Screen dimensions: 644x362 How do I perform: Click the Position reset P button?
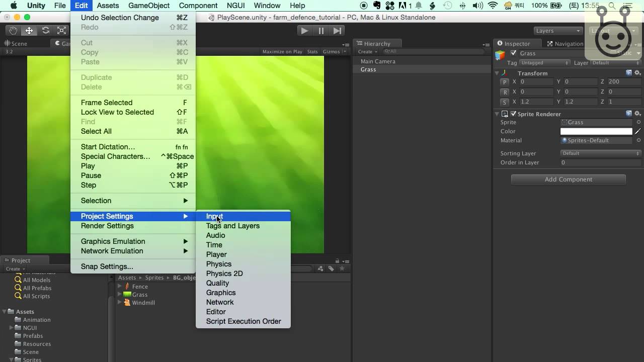[505, 82]
